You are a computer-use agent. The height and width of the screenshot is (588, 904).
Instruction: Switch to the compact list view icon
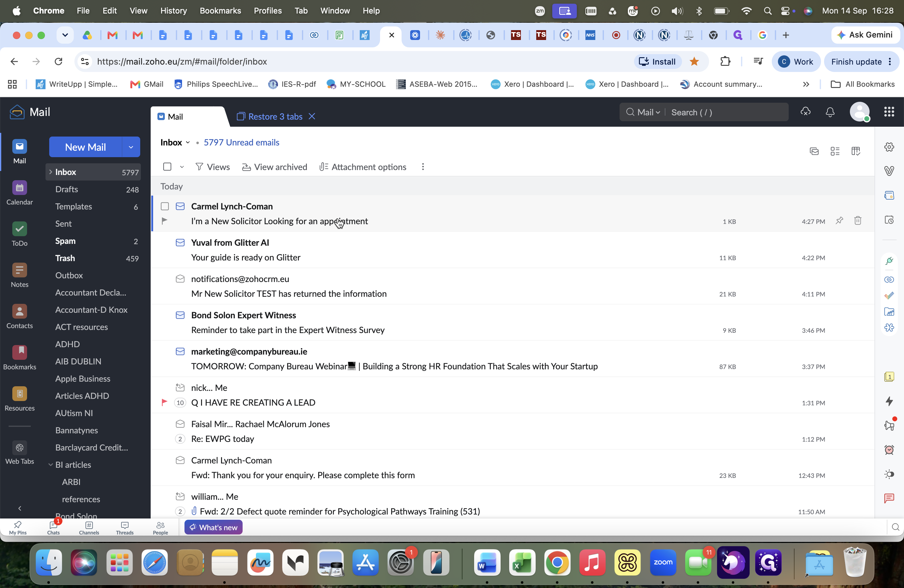835,151
